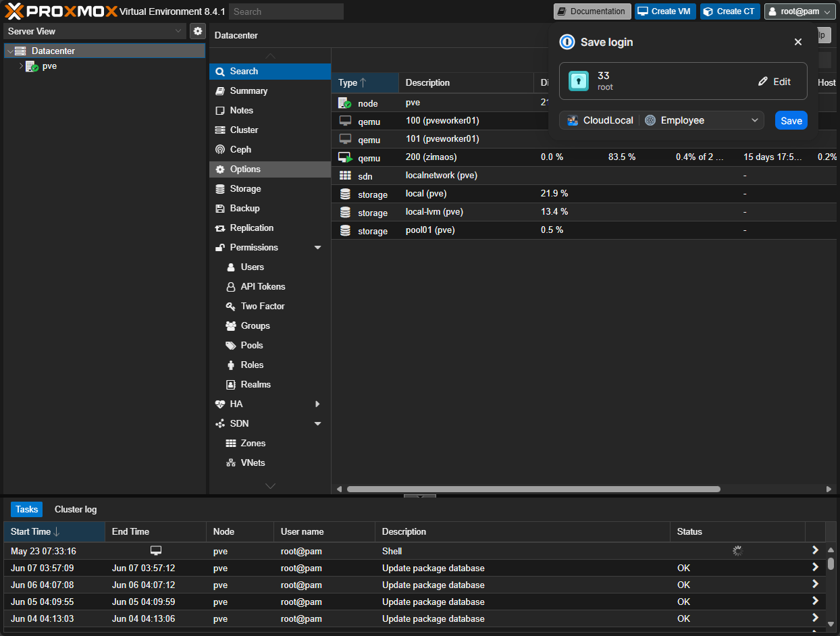
Task: Click storage icon for local (pve)
Action: (x=345, y=194)
